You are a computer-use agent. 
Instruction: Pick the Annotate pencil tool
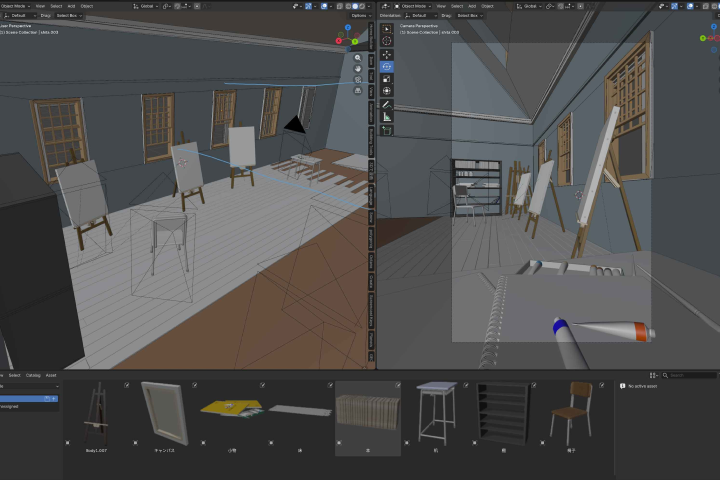click(387, 105)
